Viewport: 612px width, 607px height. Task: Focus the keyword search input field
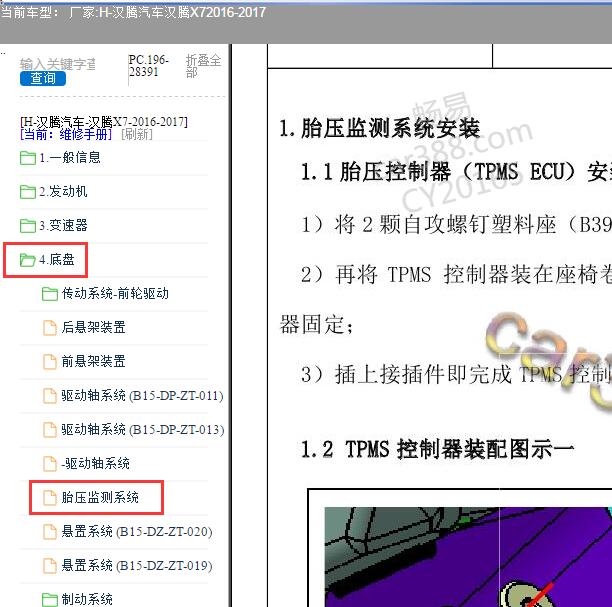click(x=58, y=64)
